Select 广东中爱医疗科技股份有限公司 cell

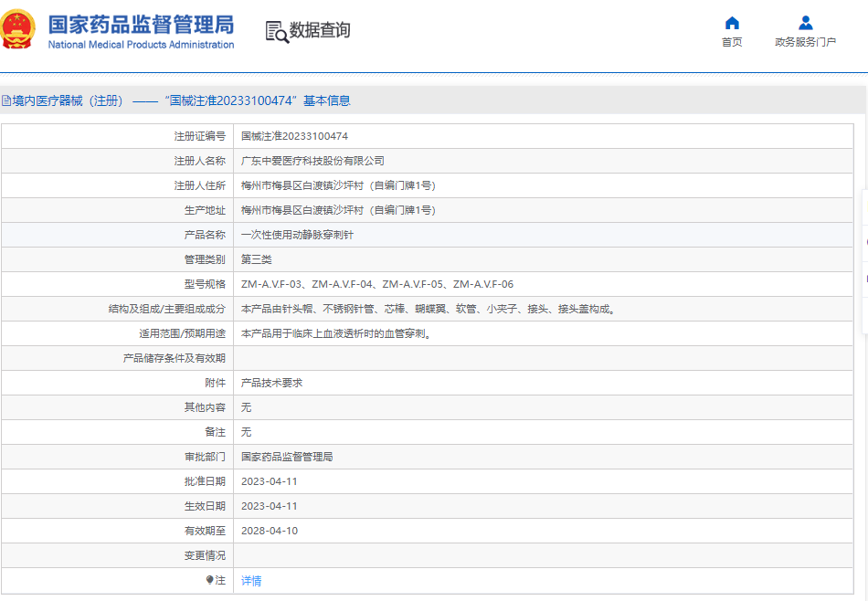coord(312,161)
